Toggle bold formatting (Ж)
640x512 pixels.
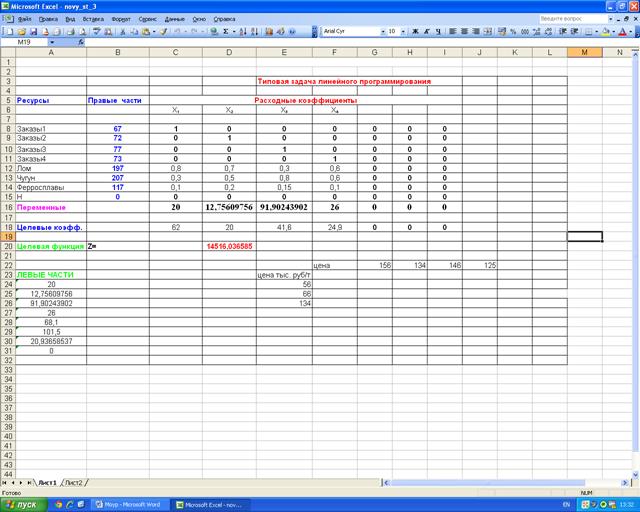pos(415,31)
